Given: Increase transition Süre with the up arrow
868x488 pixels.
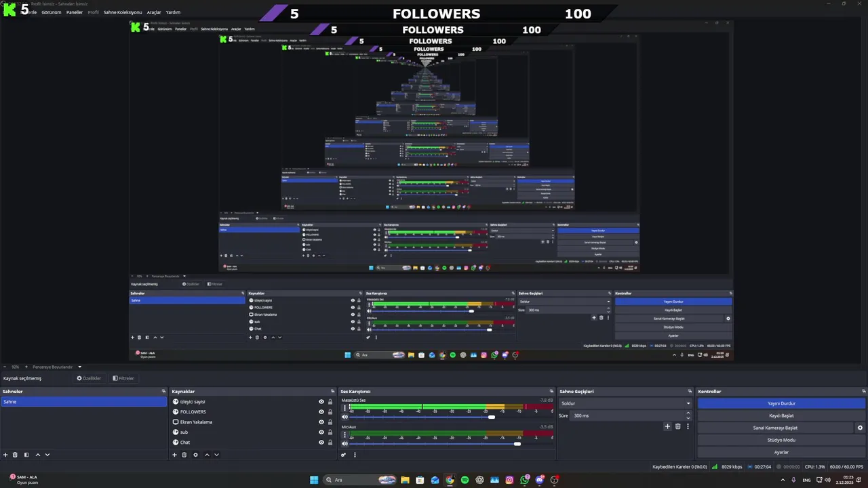Looking at the screenshot, I should point(688,413).
